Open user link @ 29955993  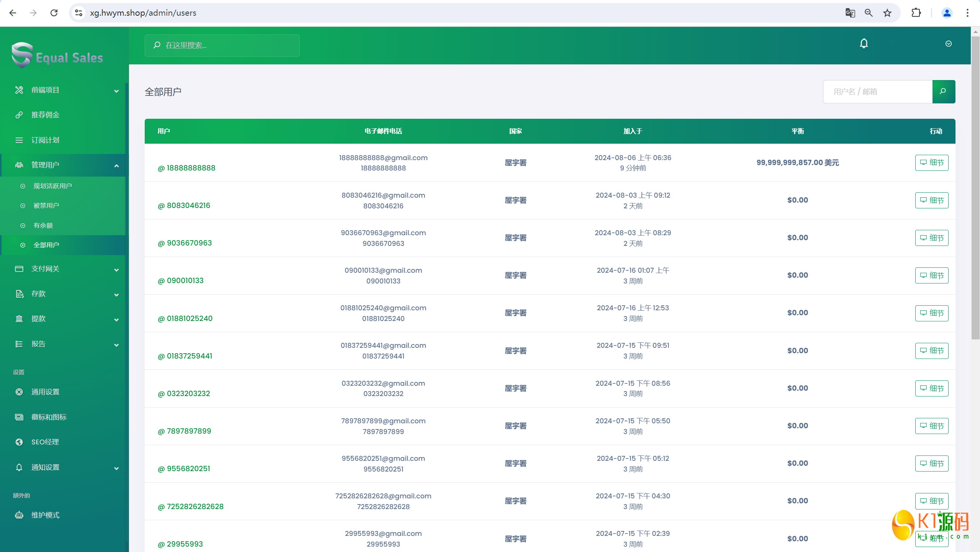pyautogui.click(x=180, y=544)
